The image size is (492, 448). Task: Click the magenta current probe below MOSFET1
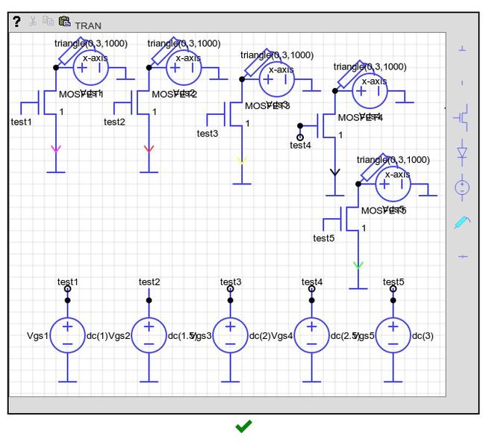(x=56, y=149)
